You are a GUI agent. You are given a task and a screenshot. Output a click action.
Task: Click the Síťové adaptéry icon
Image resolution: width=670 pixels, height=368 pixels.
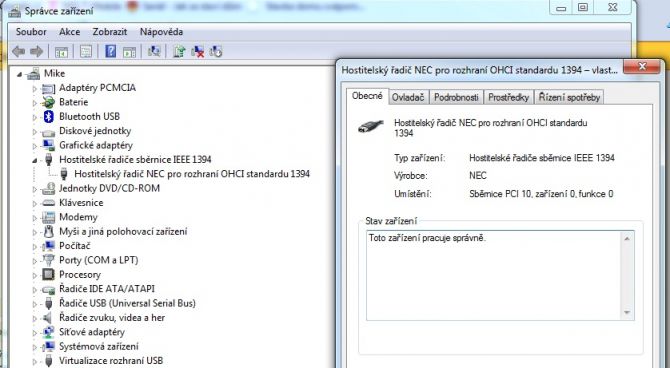tap(48, 332)
